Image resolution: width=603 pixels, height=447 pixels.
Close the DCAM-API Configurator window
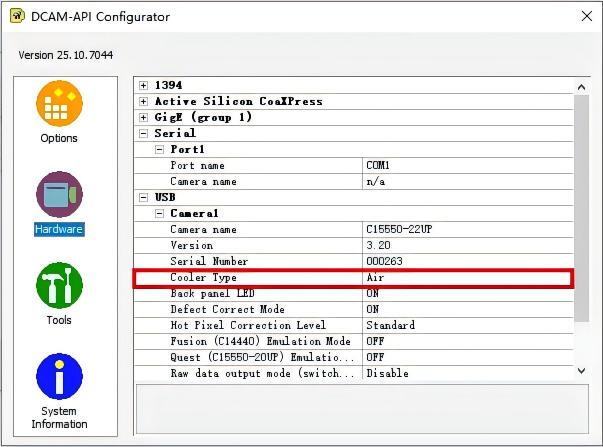point(587,16)
